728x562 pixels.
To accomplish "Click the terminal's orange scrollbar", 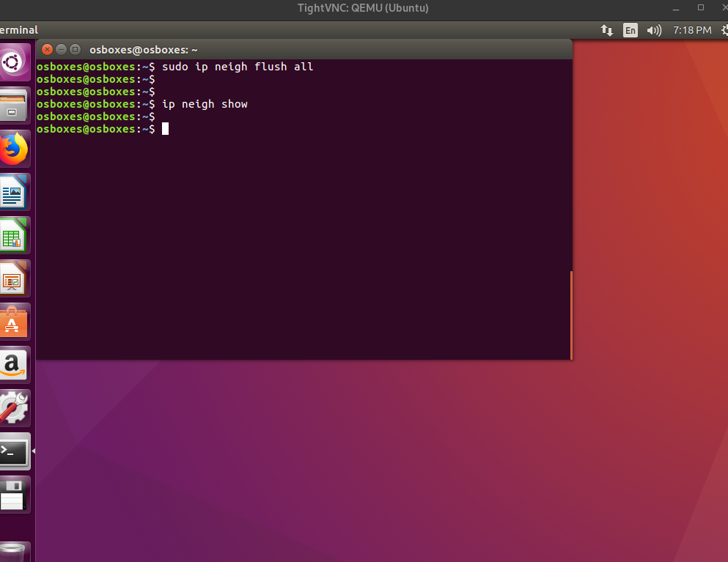I will (x=571, y=315).
